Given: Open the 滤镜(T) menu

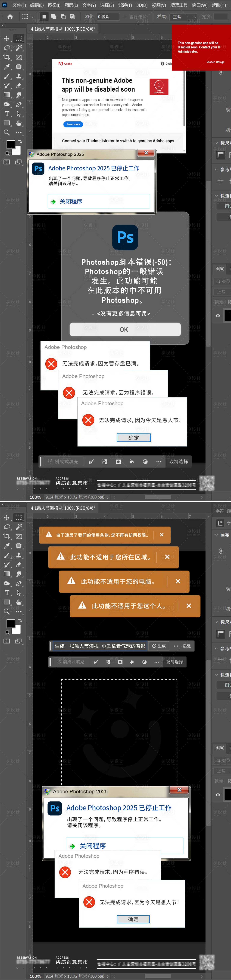Looking at the screenshot, I should click(x=125, y=5).
